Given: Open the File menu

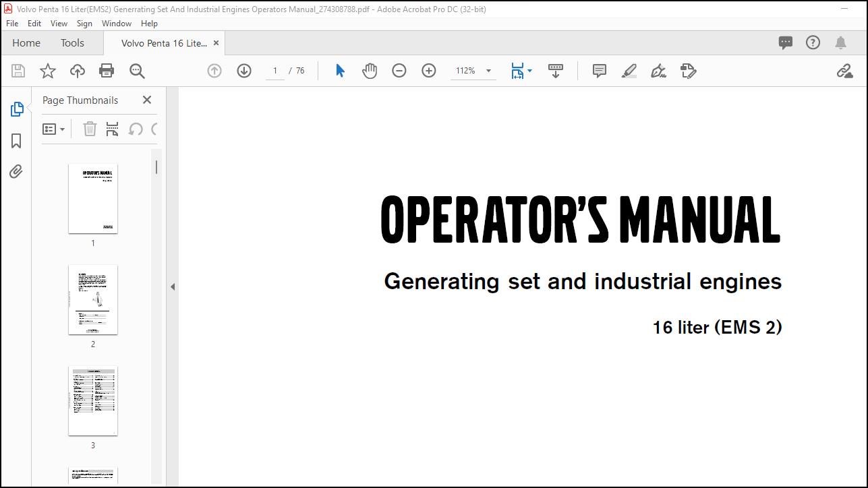Looking at the screenshot, I should 12,23.
